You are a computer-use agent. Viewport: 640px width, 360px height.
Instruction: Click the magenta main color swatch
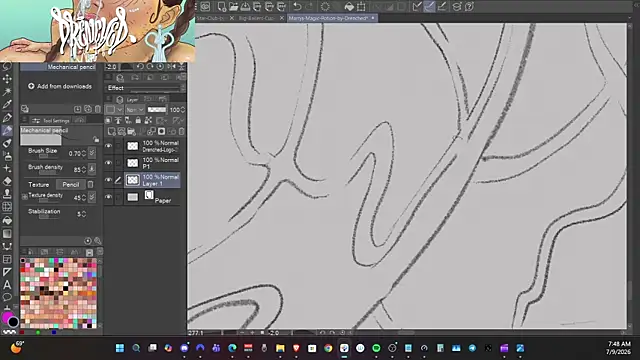(6, 317)
